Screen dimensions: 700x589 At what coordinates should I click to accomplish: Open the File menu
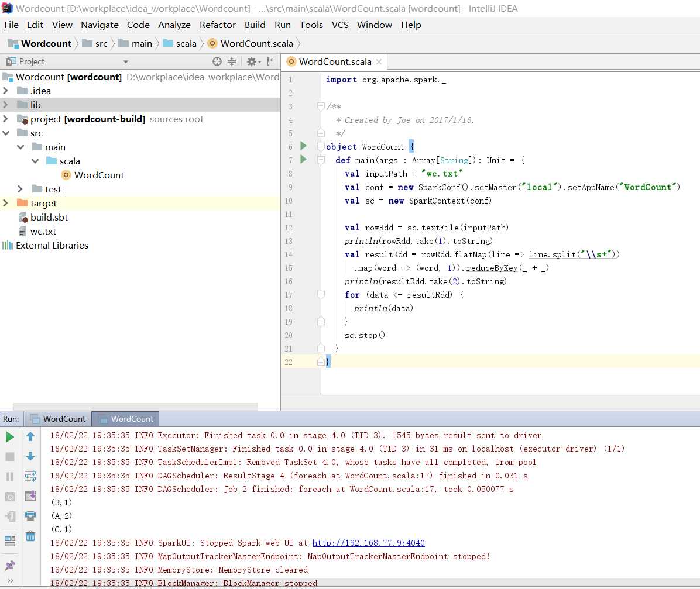[x=11, y=25]
